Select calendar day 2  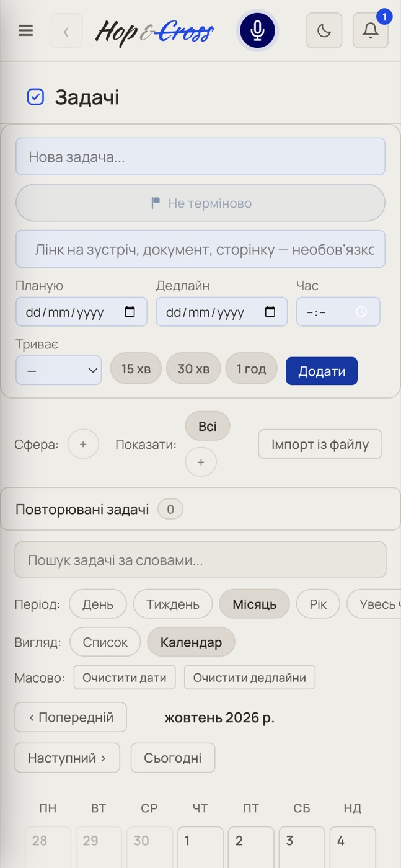tap(251, 847)
